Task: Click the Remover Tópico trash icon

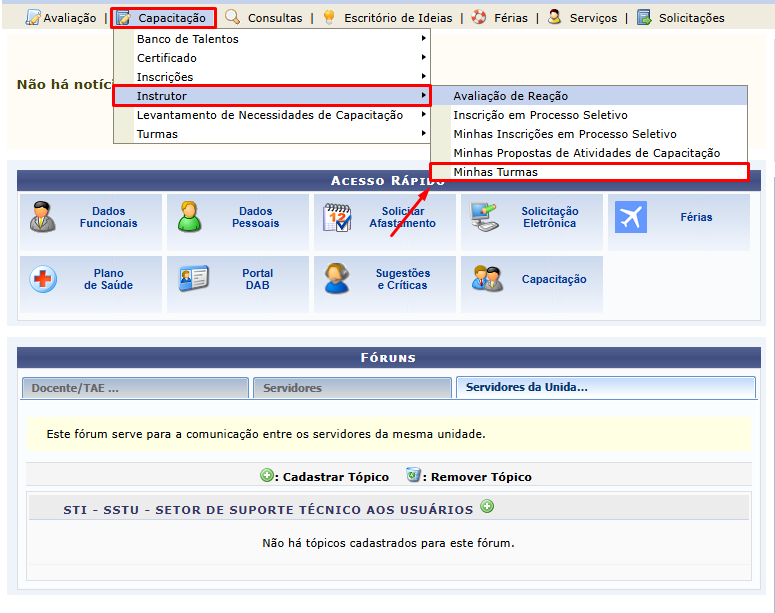Action: [x=413, y=475]
